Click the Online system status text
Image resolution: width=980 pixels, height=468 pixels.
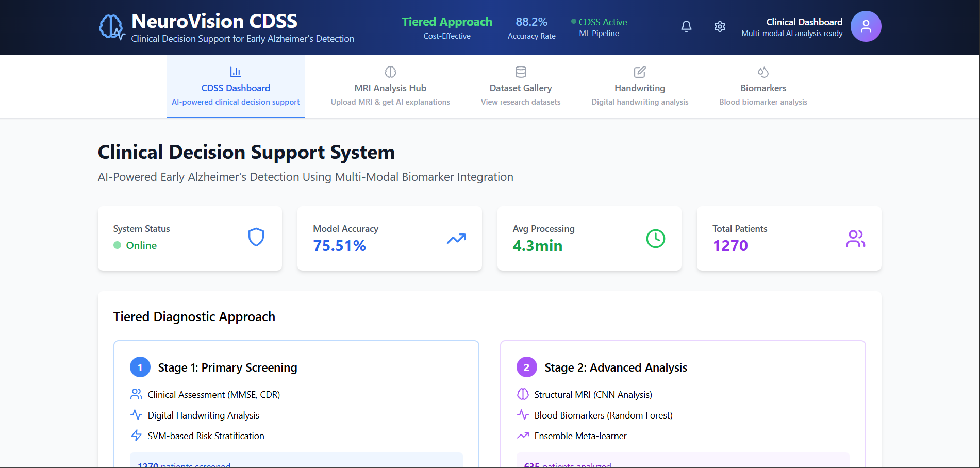141,245
